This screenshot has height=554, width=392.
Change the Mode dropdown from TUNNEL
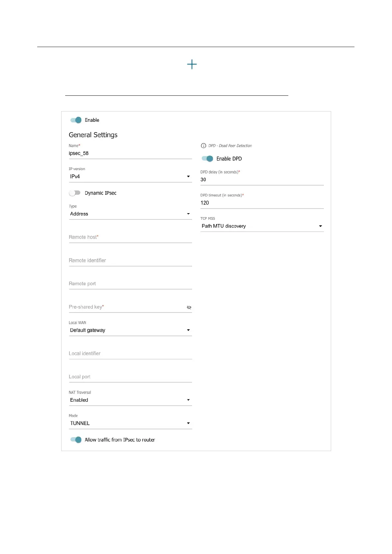click(130, 423)
